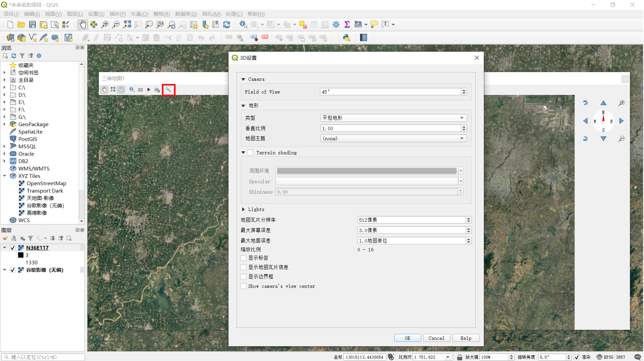Save the 3D map as image
This screenshot has height=361, width=644.
pos(157,90)
